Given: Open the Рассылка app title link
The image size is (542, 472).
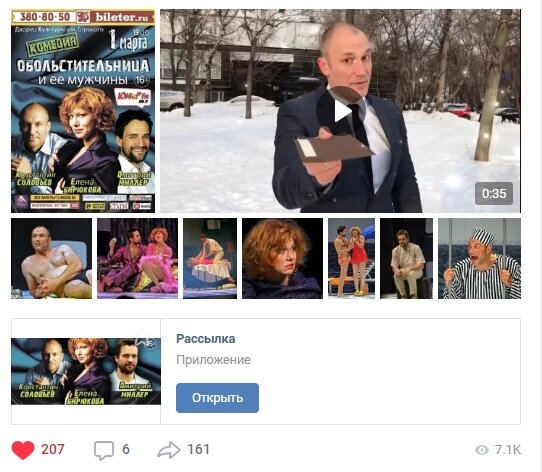Looking at the screenshot, I should coord(206,339).
